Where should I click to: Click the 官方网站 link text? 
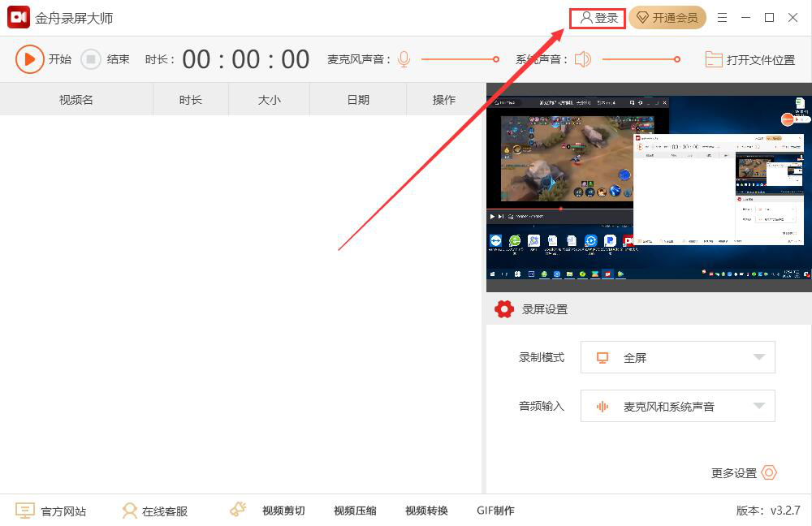63,511
